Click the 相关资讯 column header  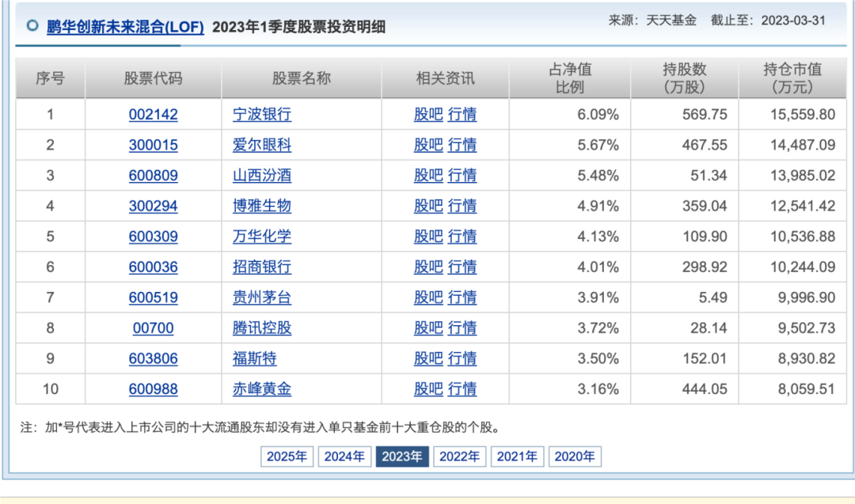[445, 78]
